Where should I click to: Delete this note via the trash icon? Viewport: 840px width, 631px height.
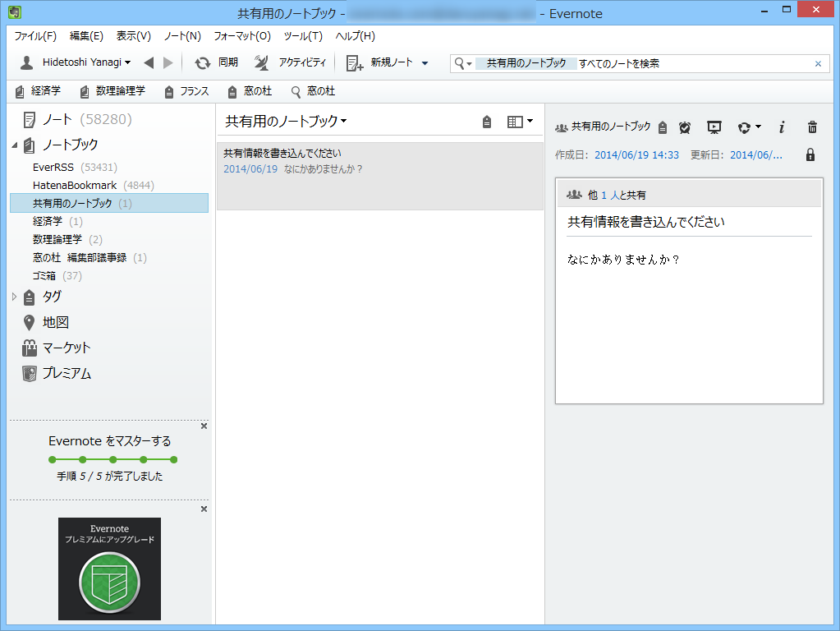pos(812,127)
